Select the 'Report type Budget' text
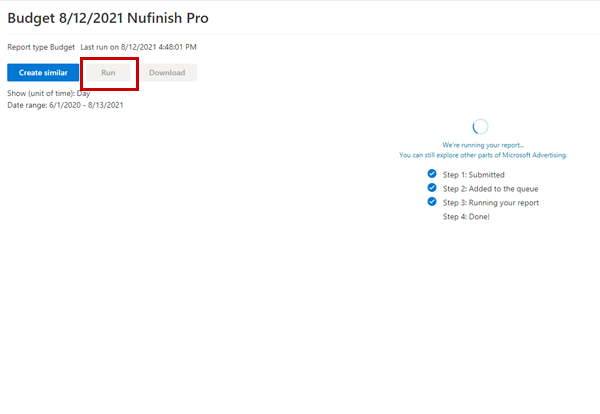This screenshot has width=600, height=414. tap(41, 47)
